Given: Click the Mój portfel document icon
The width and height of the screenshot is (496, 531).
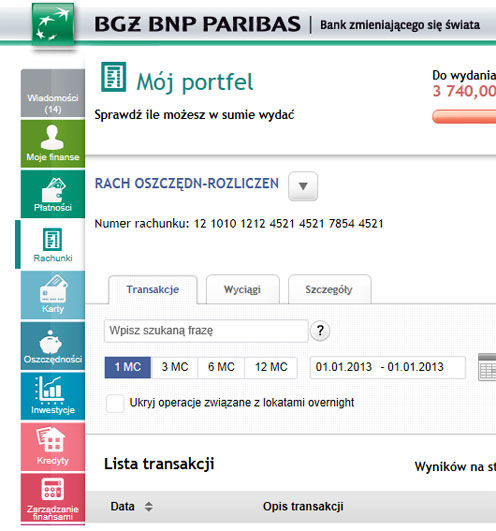Looking at the screenshot, I should pos(114,77).
